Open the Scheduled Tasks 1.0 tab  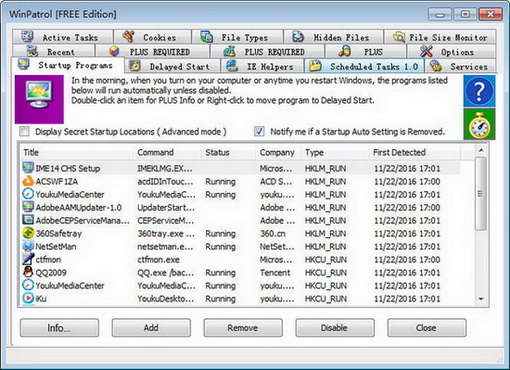(x=364, y=66)
